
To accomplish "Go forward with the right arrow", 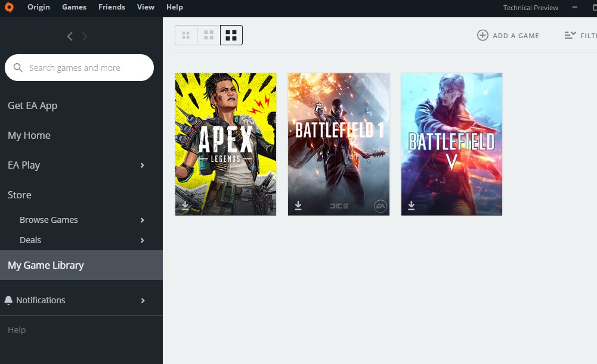I will pyautogui.click(x=85, y=36).
